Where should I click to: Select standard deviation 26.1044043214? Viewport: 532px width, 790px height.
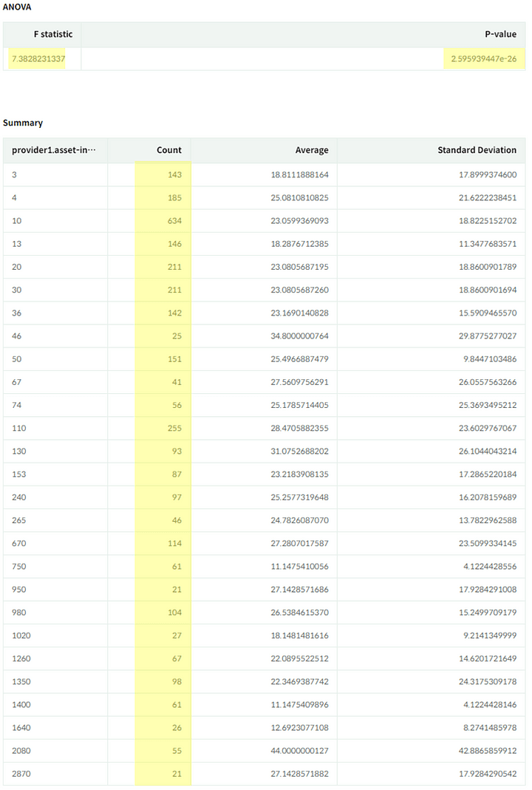click(x=487, y=452)
